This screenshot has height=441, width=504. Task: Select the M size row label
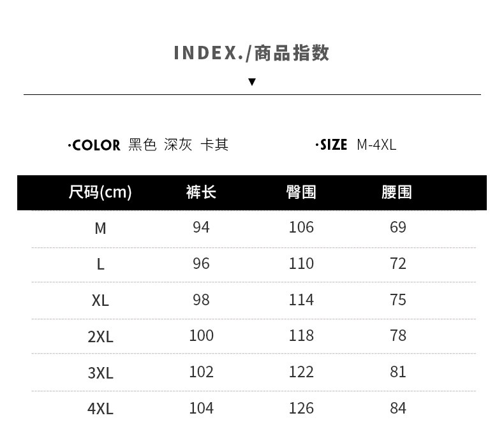coord(100,228)
